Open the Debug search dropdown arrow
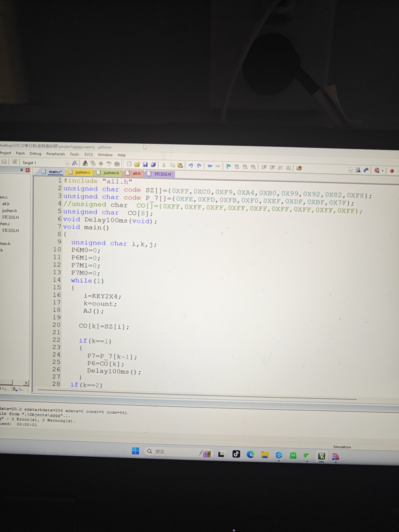Viewport: 399px width, 532px height. tap(383, 171)
